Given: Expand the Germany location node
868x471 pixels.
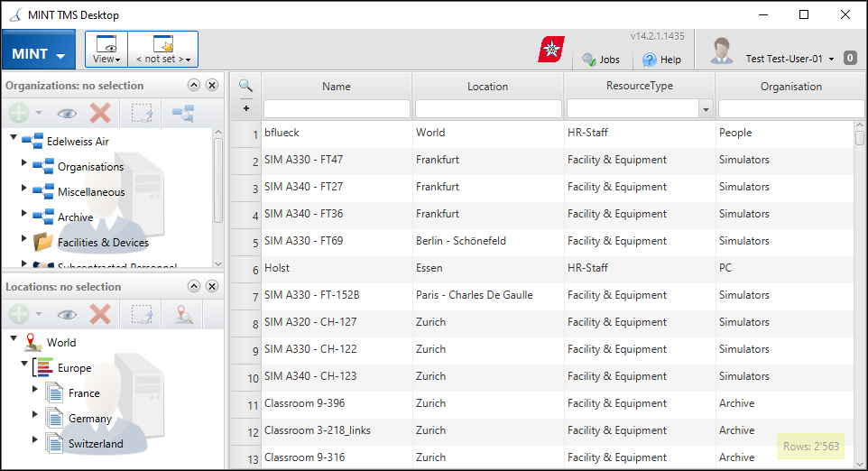Looking at the screenshot, I should click(x=35, y=414).
